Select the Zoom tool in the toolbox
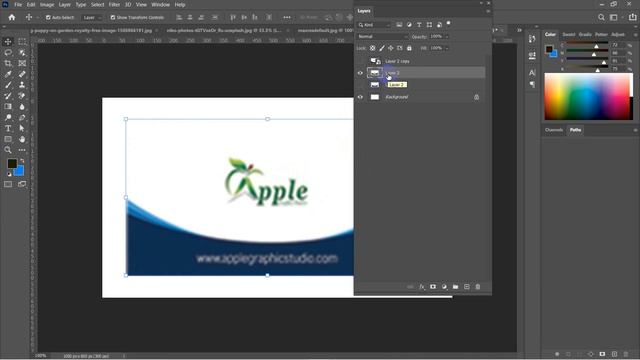640x360 pixels. pyautogui.click(x=8, y=150)
